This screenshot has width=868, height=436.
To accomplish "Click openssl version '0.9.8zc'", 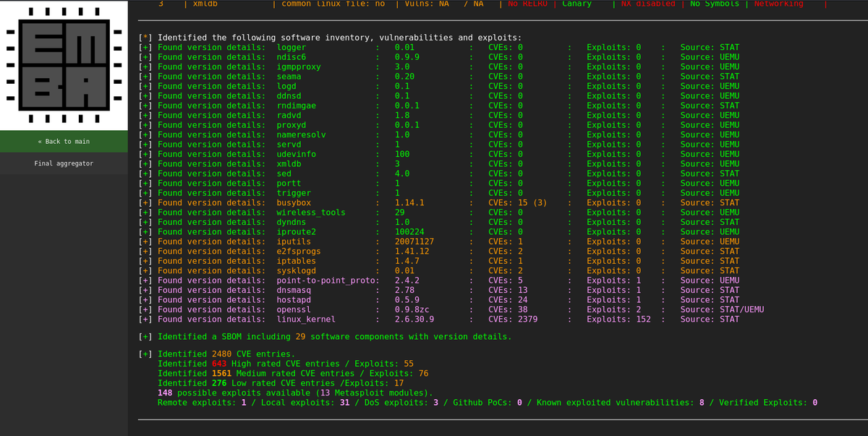I will [412, 309].
